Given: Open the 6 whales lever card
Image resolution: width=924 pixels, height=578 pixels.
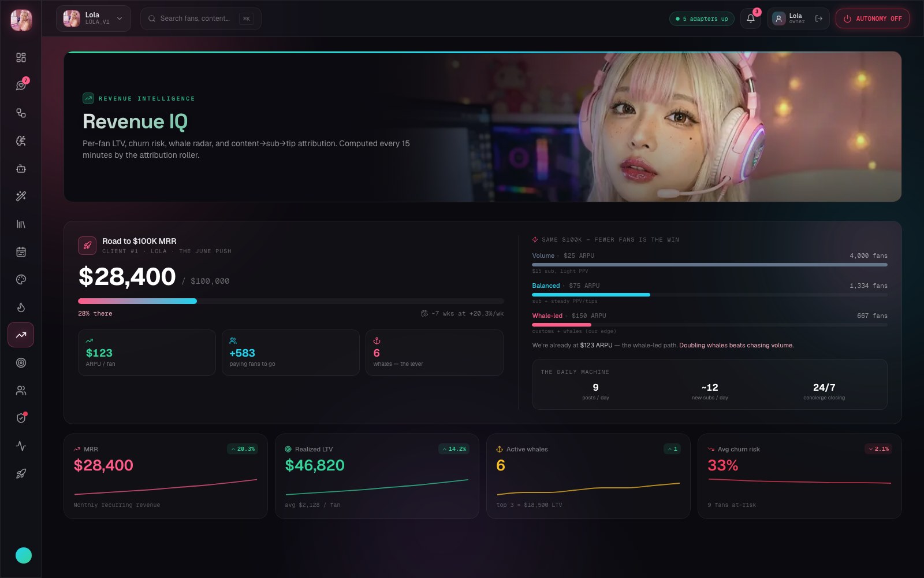Looking at the screenshot, I should tap(434, 353).
